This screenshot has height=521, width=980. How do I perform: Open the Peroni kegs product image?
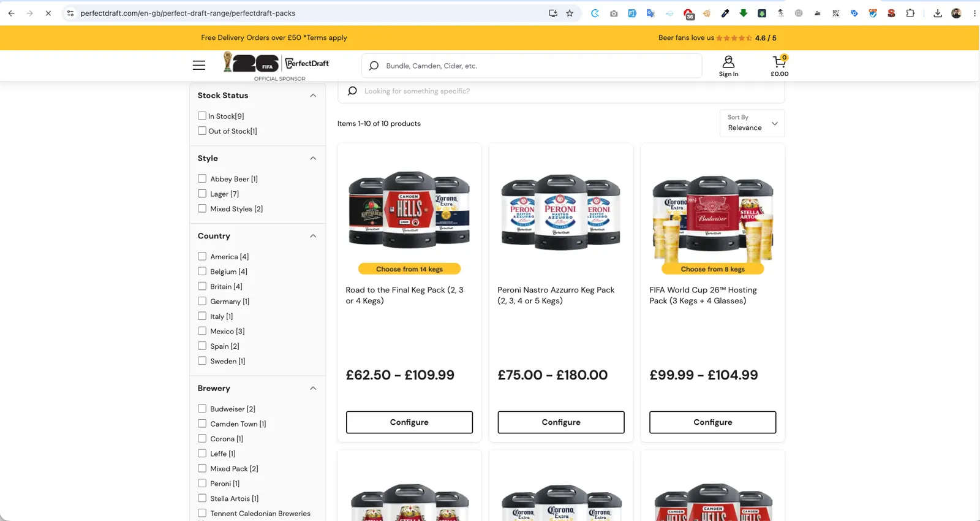(x=561, y=212)
